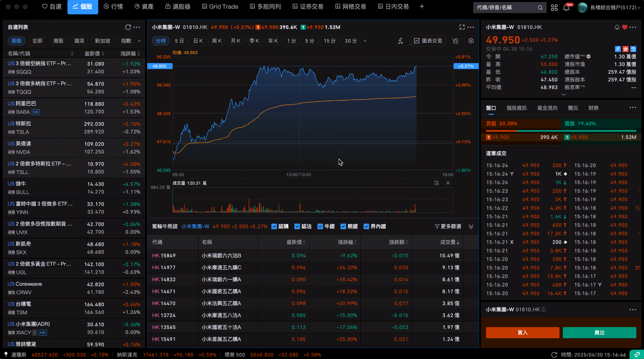
Task: Open the 自選 top tab
Action: pos(52,7)
